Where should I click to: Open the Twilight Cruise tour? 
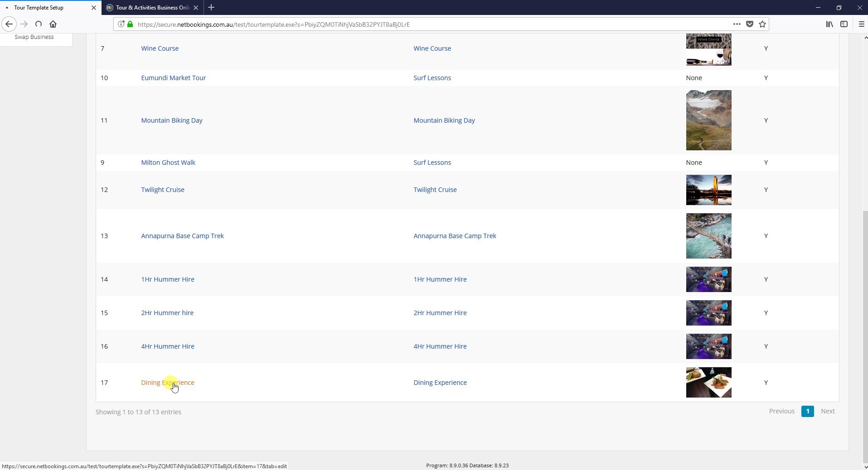tap(162, 189)
